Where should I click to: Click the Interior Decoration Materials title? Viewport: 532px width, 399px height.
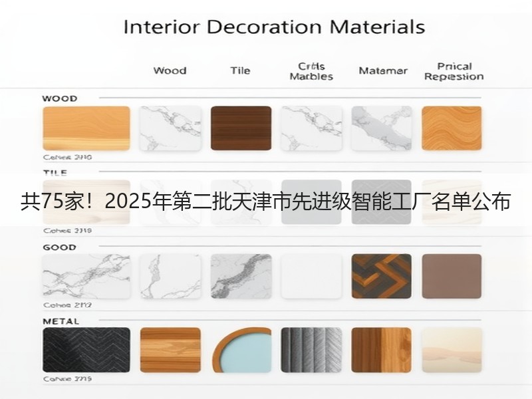(x=274, y=27)
